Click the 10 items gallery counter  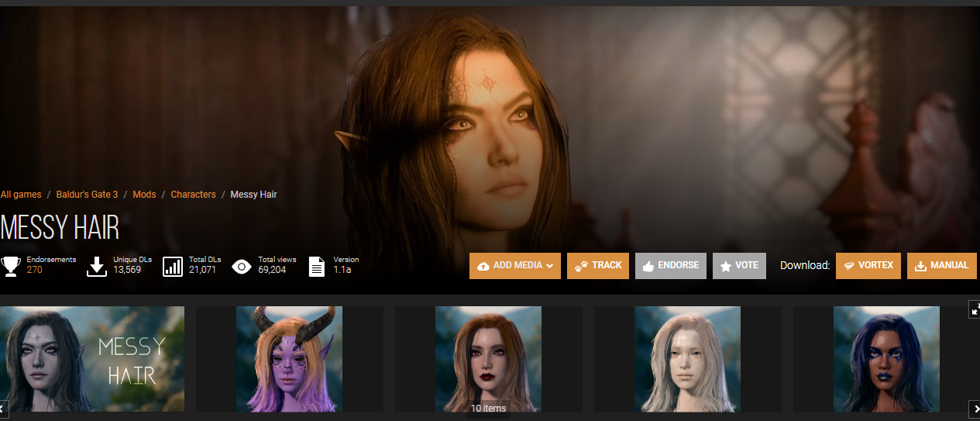[x=488, y=408]
